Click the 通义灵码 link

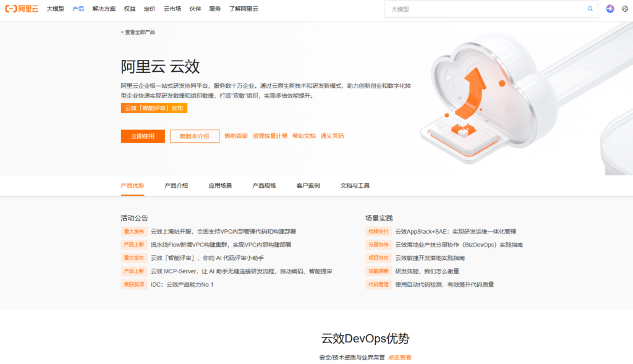coord(333,135)
